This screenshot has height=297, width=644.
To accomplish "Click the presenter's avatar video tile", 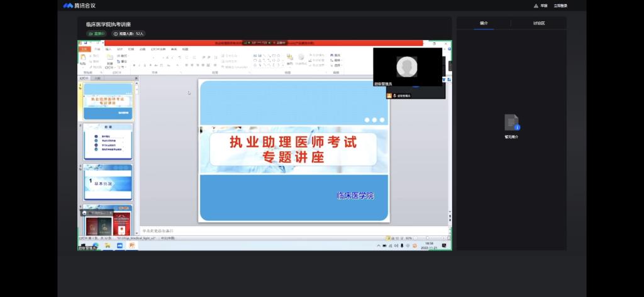I will (408, 67).
